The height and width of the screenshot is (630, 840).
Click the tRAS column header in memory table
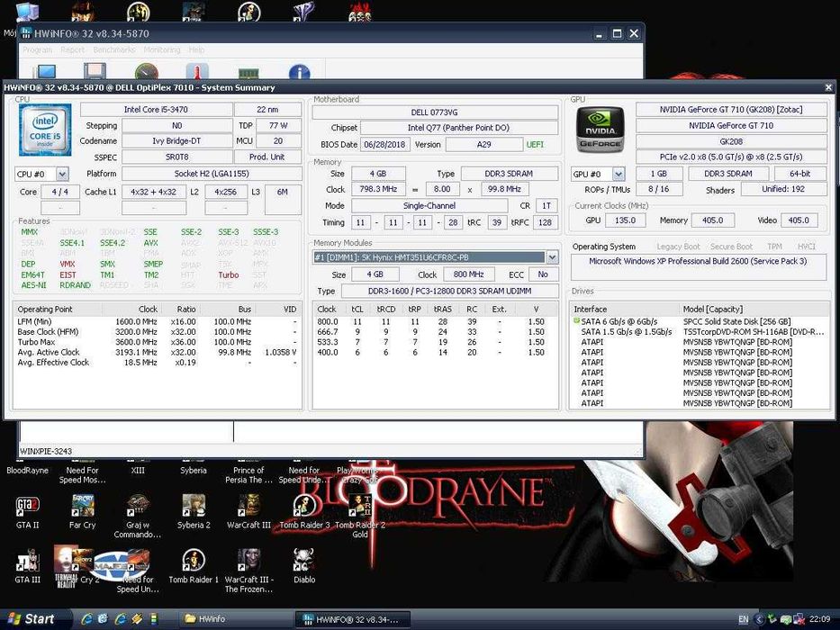click(442, 309)
